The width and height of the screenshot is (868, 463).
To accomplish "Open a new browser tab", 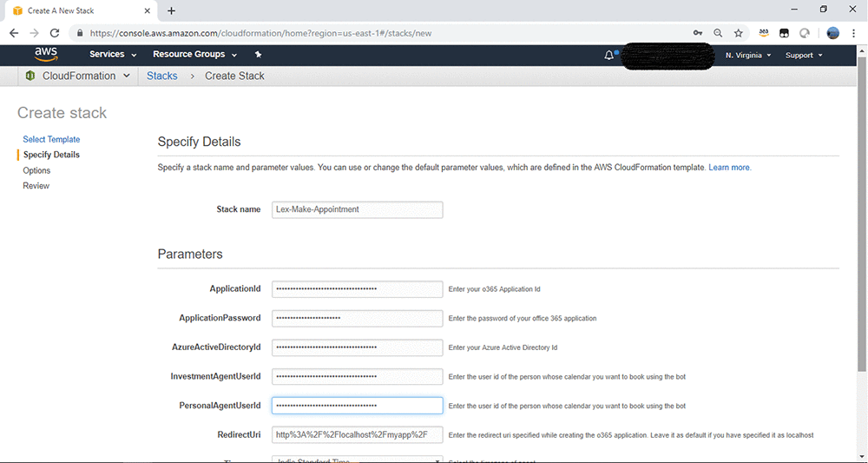I will 172,10.
